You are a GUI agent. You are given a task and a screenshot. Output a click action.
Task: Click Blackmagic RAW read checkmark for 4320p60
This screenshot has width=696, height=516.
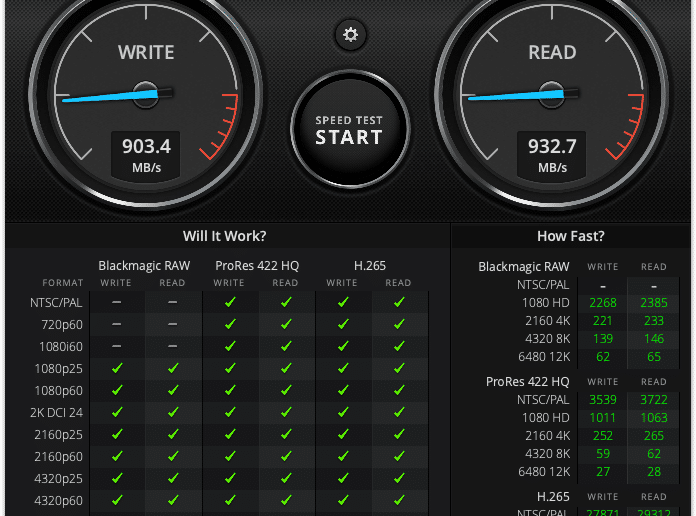pos(173,500)
